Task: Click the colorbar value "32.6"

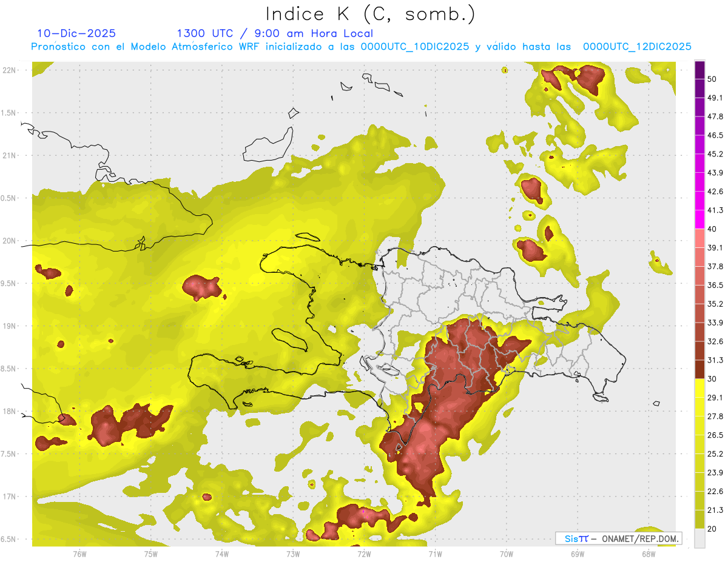Action: [x=716, y=341]
